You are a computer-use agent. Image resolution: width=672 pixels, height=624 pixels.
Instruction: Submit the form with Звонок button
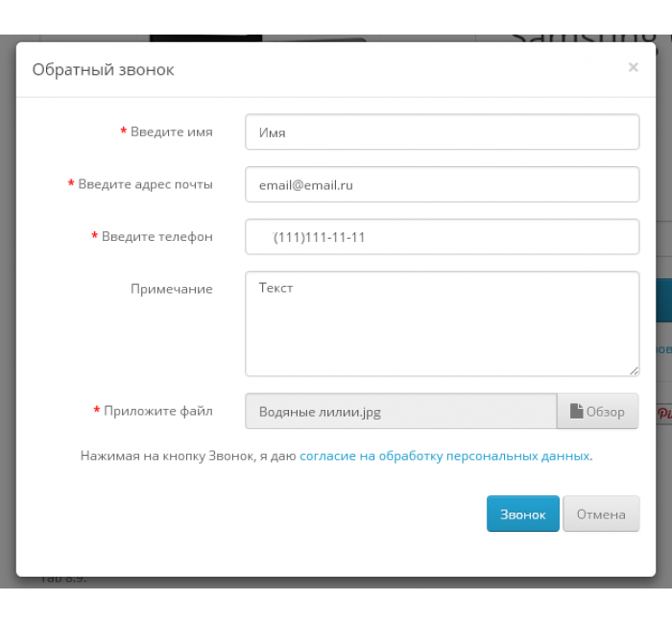(523, 514)
